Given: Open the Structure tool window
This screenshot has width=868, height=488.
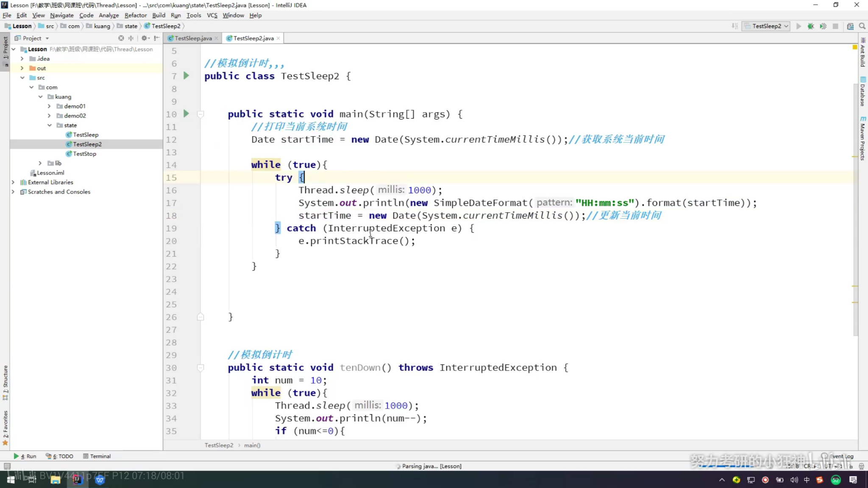Looking at the screenshot, I should pos(5,382).
